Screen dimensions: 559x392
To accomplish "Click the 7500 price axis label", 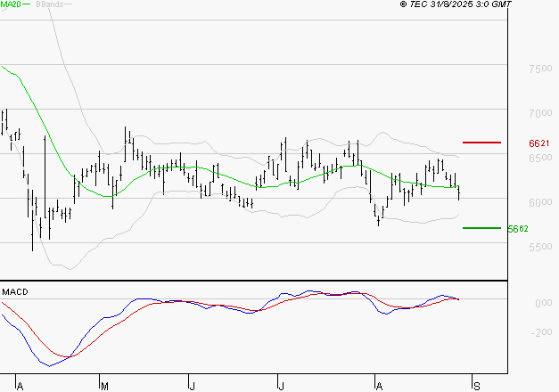I will [x=539, y=69].
